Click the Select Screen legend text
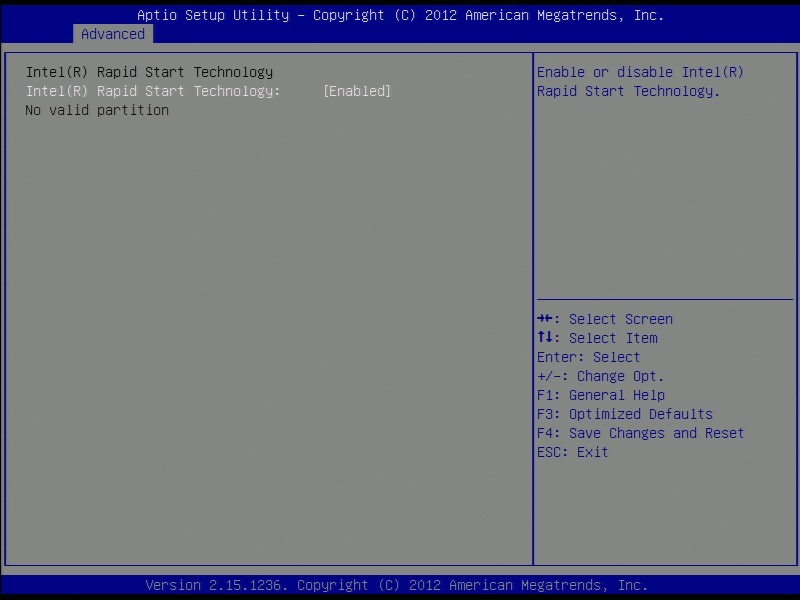 click(x=620, y=319)
